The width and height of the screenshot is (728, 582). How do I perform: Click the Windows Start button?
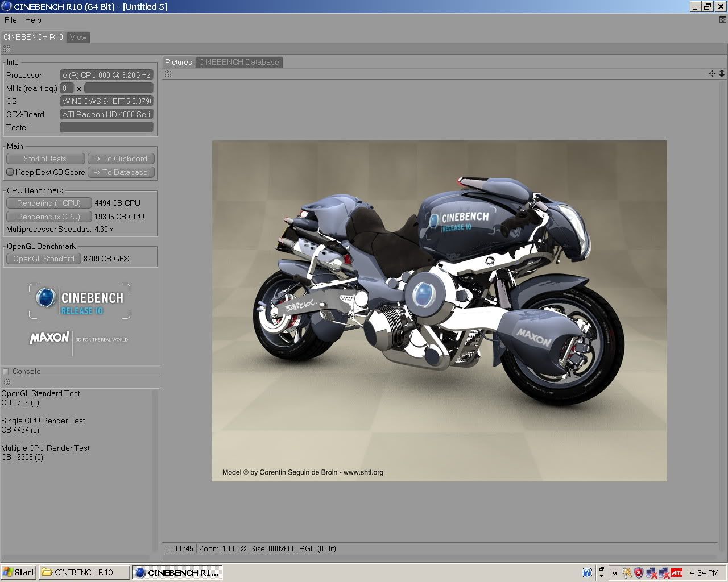(x=19, y=572)
